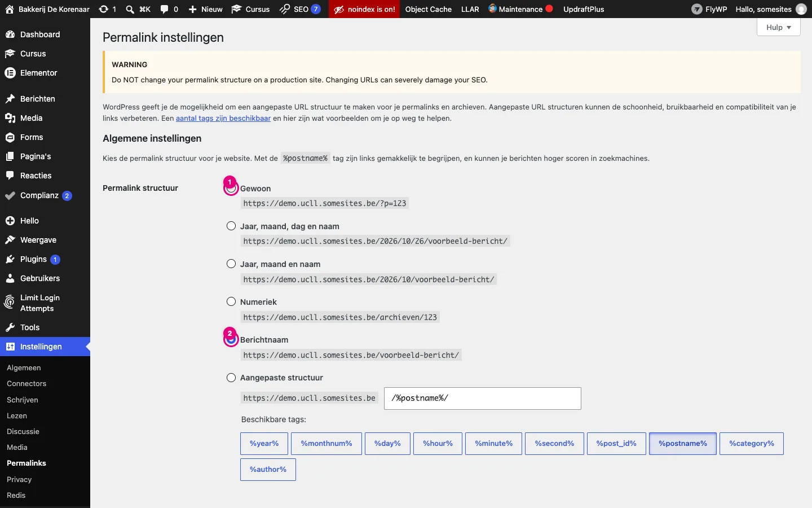Image resolution: width=812 pixels, height=508 pixels.
Task: Follow 'aantal tags zijn beschikbaar' link
Action: [x=223, y=119]
